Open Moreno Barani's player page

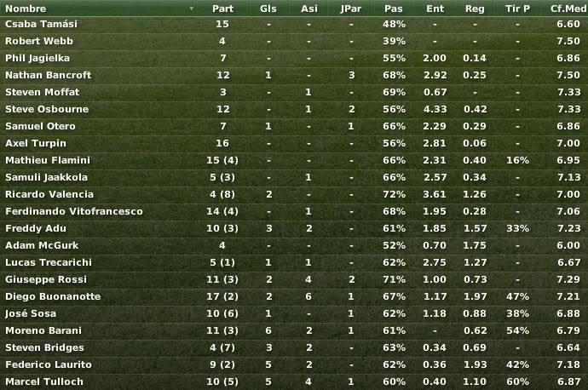(x=43, y=330)
